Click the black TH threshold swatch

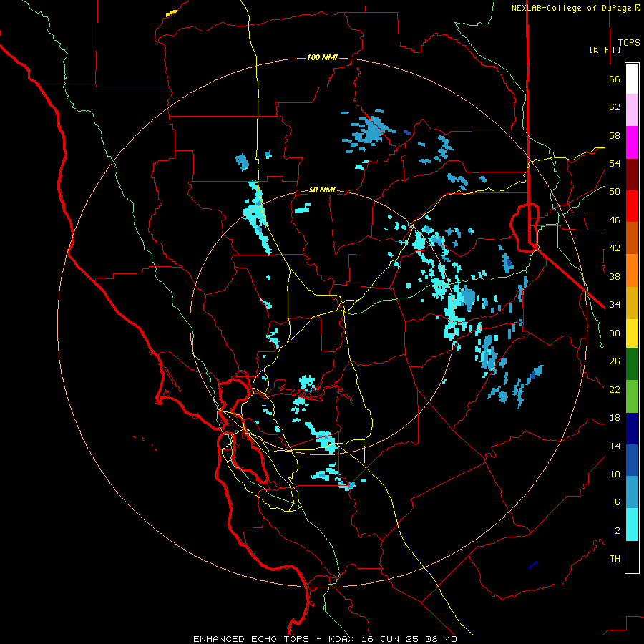[632, 557]
